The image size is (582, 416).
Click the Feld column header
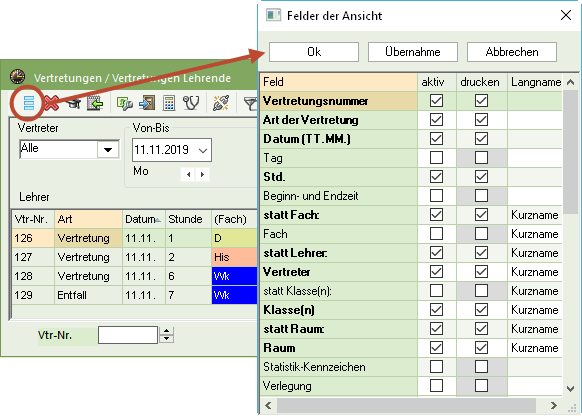click(x=339, y=82)
